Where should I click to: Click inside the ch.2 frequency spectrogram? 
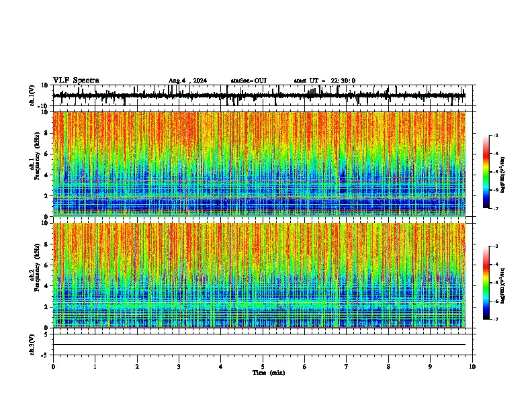259,275
